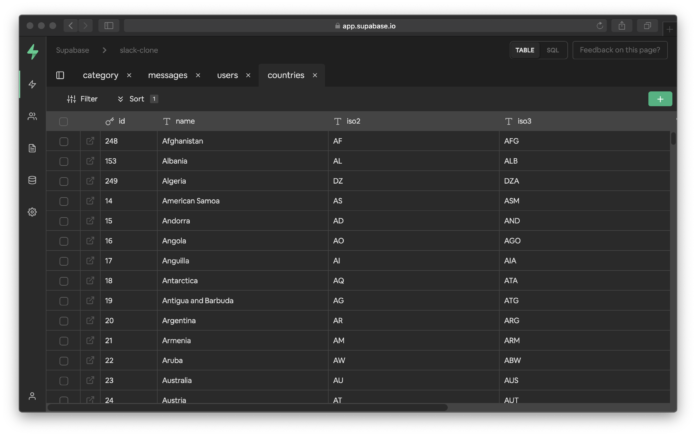Check the Afghanistan row checkbox
The width and height of the screenshot is (696, 436).
[x=63, y=142]
